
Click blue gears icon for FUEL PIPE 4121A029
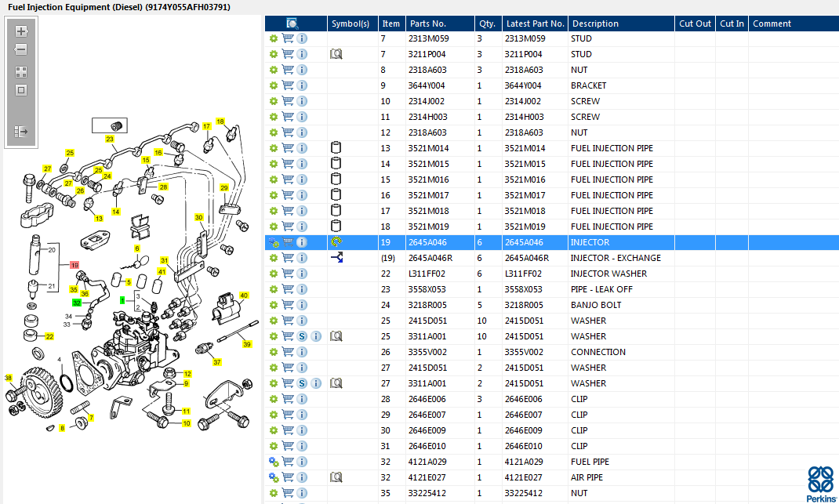274,462
